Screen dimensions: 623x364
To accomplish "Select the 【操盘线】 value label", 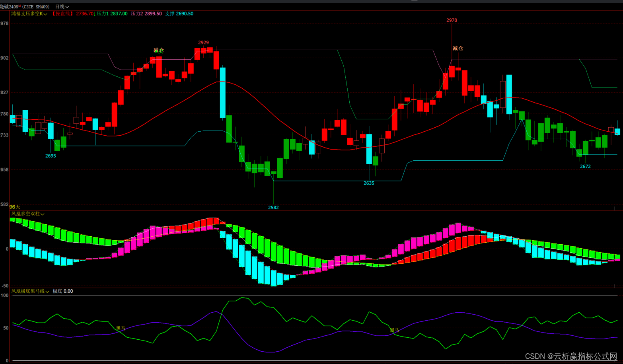I will [73, 14].
